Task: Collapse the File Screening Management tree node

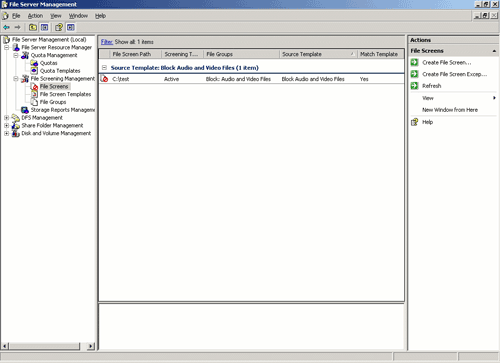Action: click(x=16, y=79)
